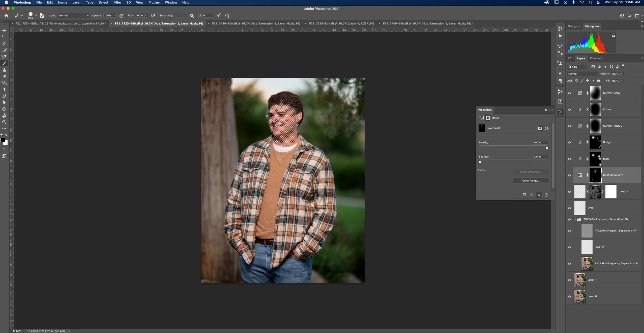Click the foreground color swatch
This screenshot has height=333, width=644.
point(3,140)
